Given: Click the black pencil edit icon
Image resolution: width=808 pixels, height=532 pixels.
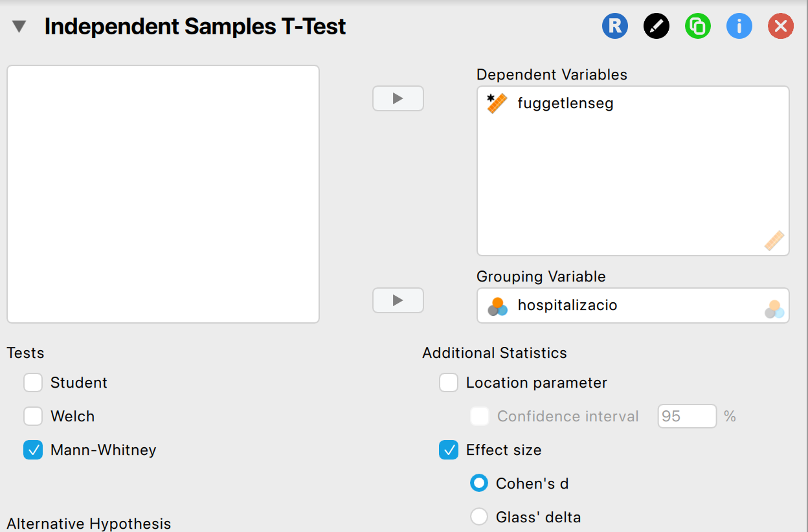Looking at the screenshot, I should click(656, 27).
